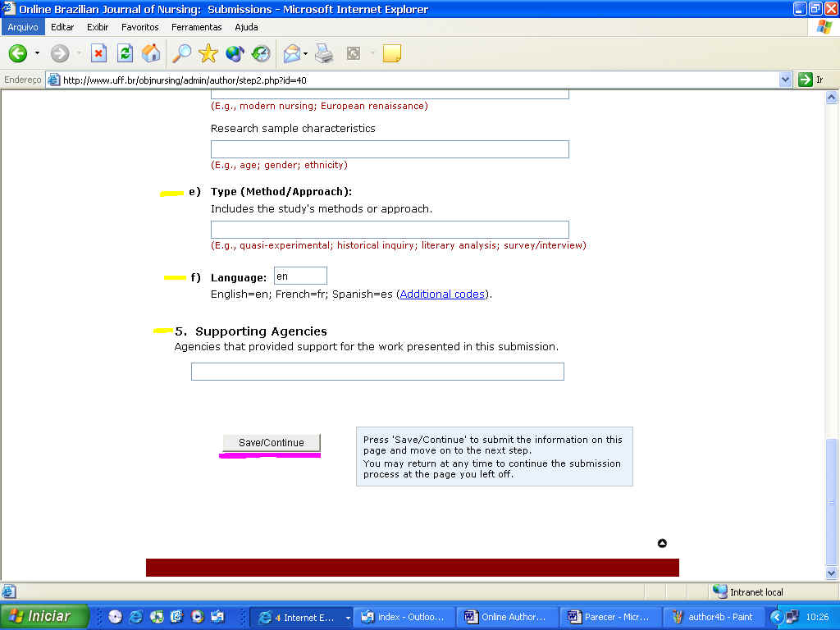
Task: Go to the Home page
Action: pos(151,54)
